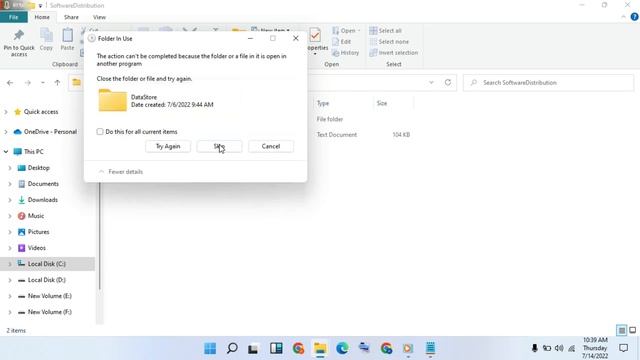
Task: Click the Paste ribbon icon
Action: point(67,40)
